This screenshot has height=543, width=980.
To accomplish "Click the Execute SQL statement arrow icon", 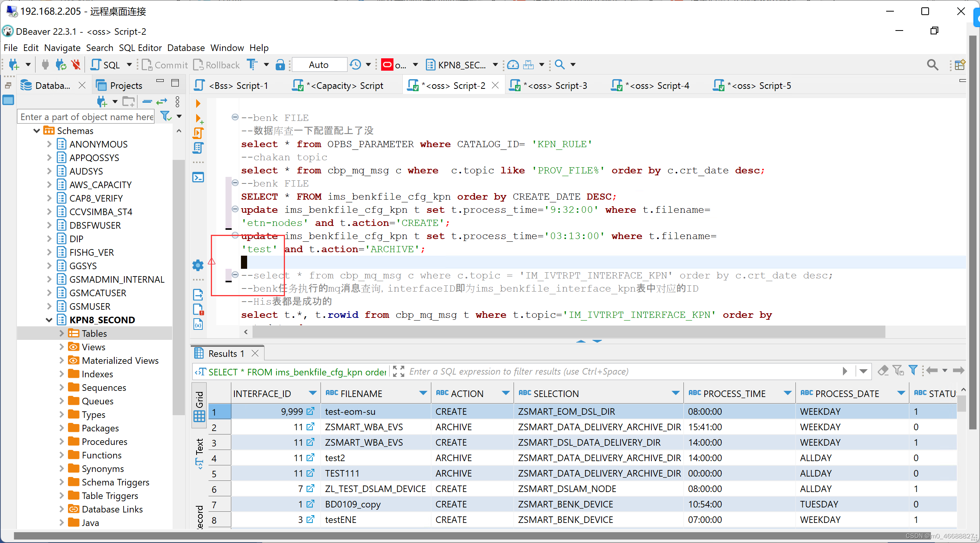I will (198, 104).
